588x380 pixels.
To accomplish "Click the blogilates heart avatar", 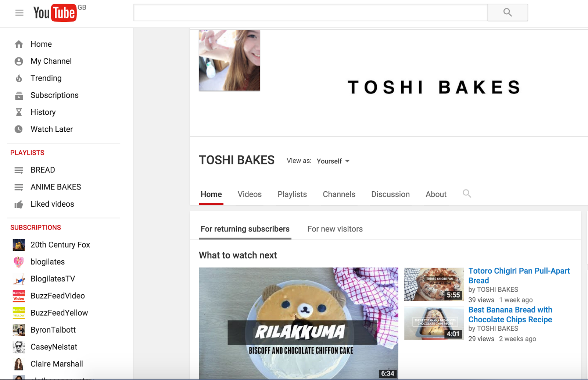I will coord(19,262).
